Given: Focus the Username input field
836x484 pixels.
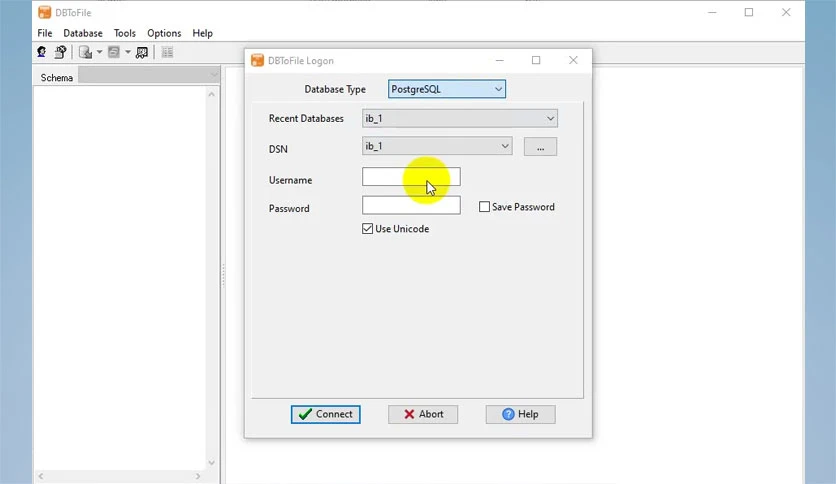Looking at the screenshot, I should (x=411, y=177).
